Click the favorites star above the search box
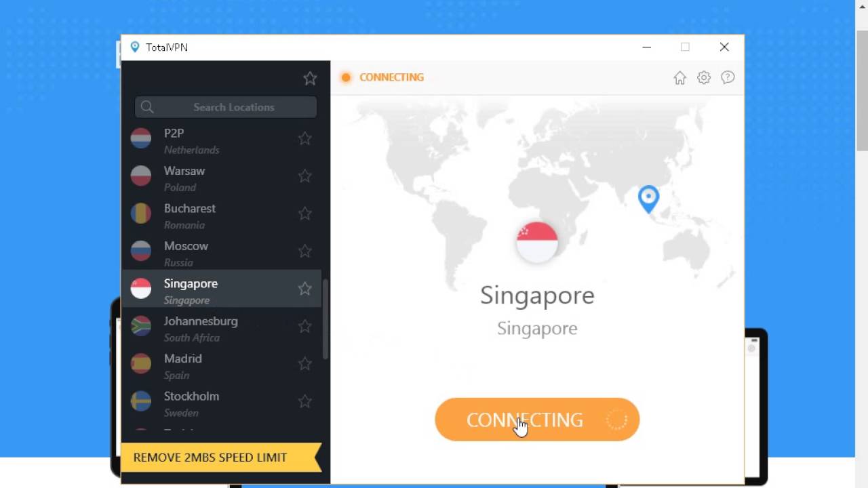The width and height of the screenshot is (868, 488). tap(310, 79)
